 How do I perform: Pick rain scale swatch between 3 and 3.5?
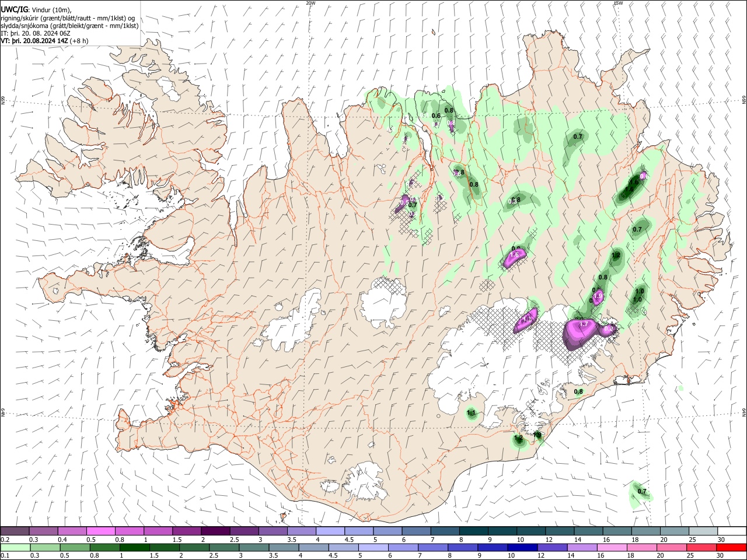[254, 547]
